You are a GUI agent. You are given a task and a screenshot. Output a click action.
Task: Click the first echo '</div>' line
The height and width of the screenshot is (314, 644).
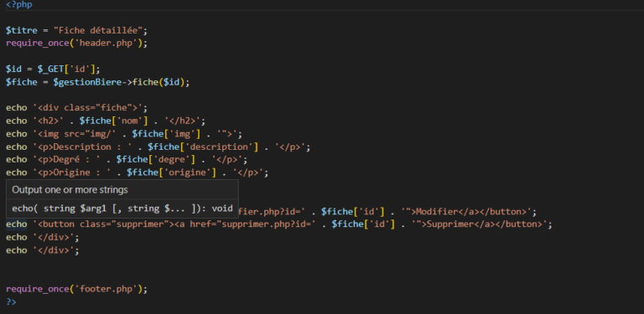coord(42,237)
